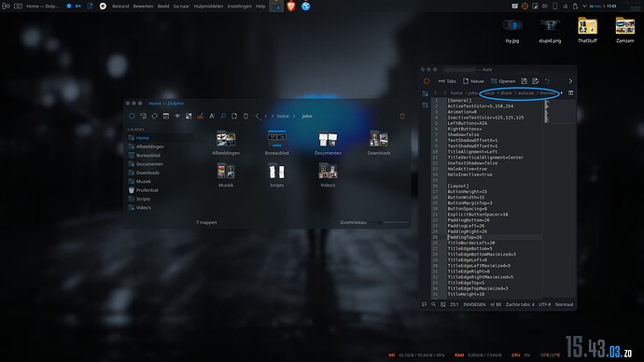Go back in Kate's breadcrumb navigation
The height and width of the screenshot is (362, 644).
coord(436,93)
